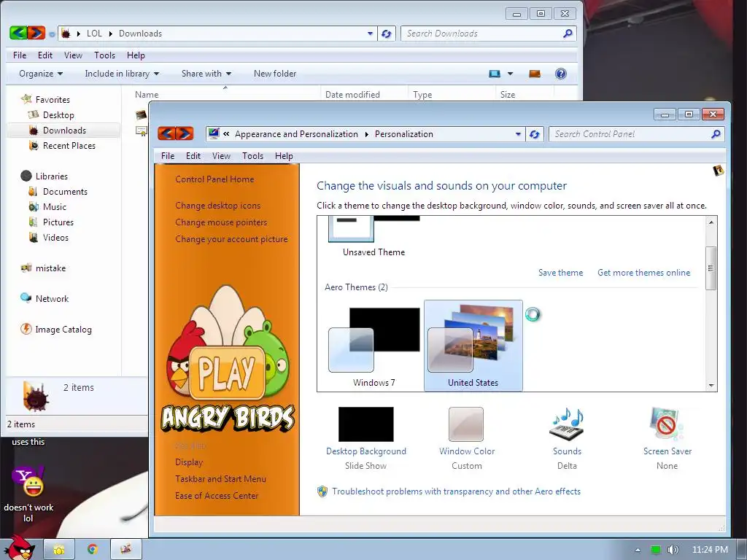
Task: Open Taskbar and Start Menu link
Action: tap(220, 479)
